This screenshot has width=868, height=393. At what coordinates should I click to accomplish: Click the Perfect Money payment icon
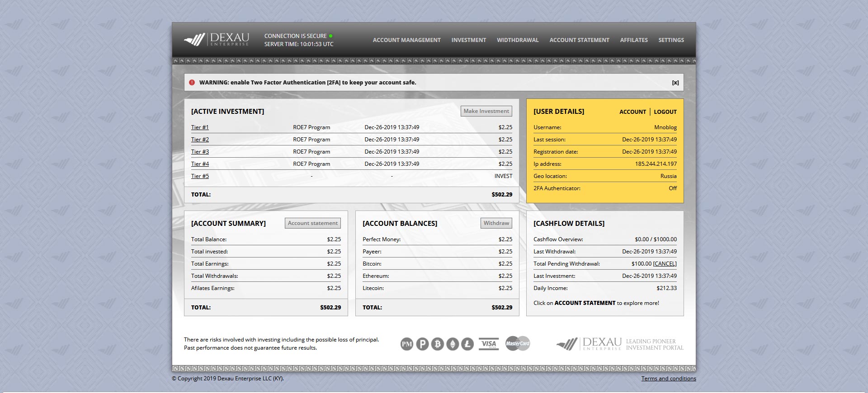point(407,344)
